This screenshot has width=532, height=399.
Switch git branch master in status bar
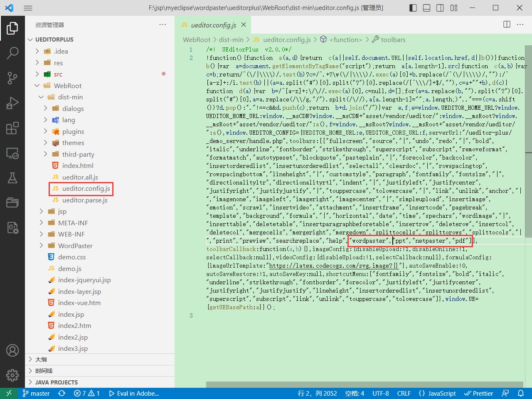point(36,393)
